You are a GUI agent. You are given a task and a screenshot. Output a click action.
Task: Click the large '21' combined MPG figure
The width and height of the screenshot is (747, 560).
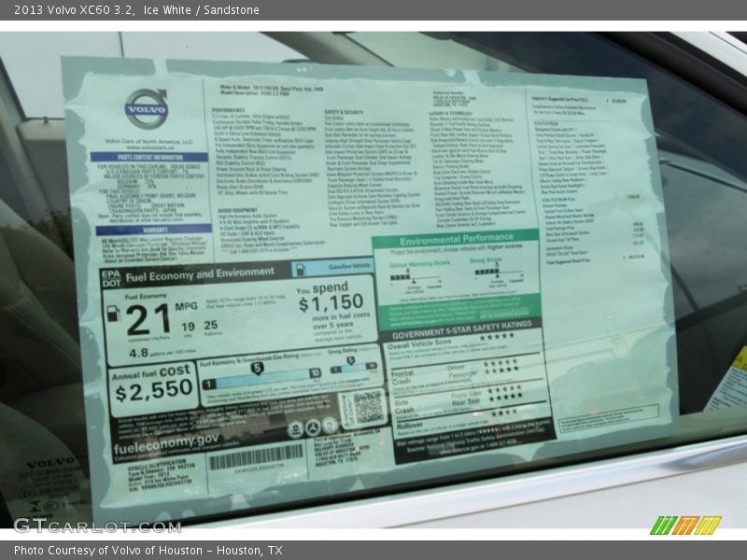[148, 320]
